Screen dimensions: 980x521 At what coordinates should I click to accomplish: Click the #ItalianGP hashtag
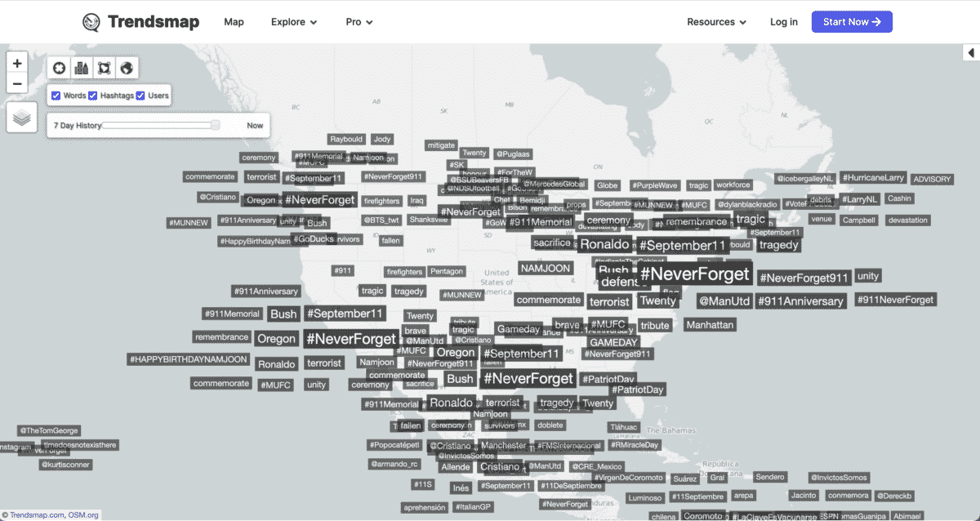point(474,507)
